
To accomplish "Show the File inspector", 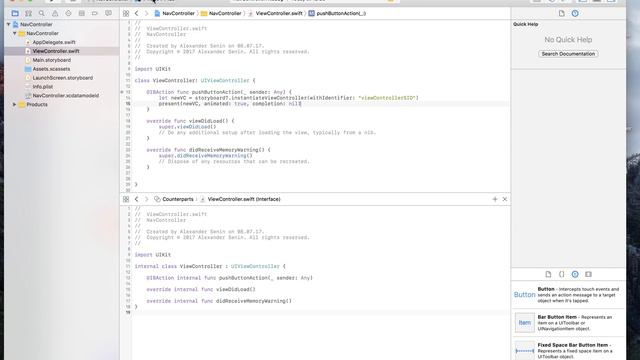I will point(562,13).
